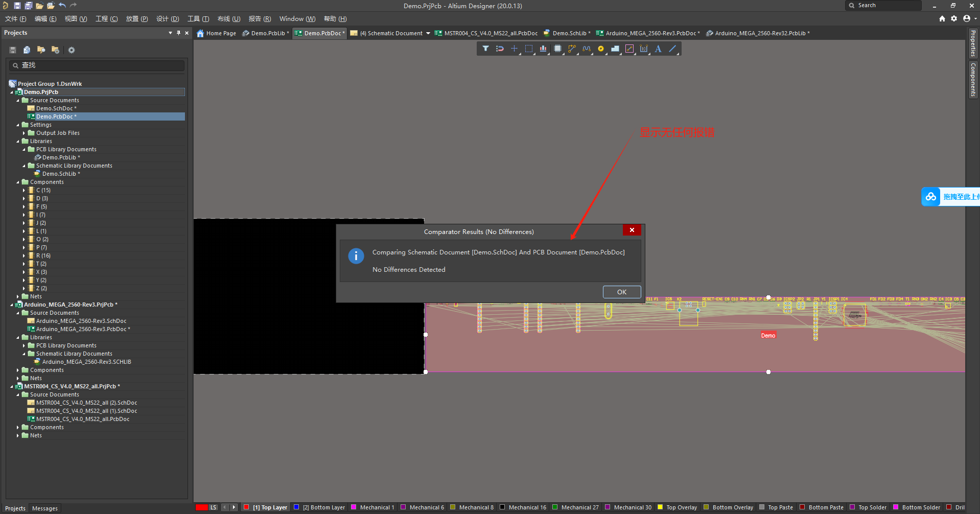Click the LS layer set button
Image resolution: width=980 pixels, height=514 pixels.
(x=213, y=507)
